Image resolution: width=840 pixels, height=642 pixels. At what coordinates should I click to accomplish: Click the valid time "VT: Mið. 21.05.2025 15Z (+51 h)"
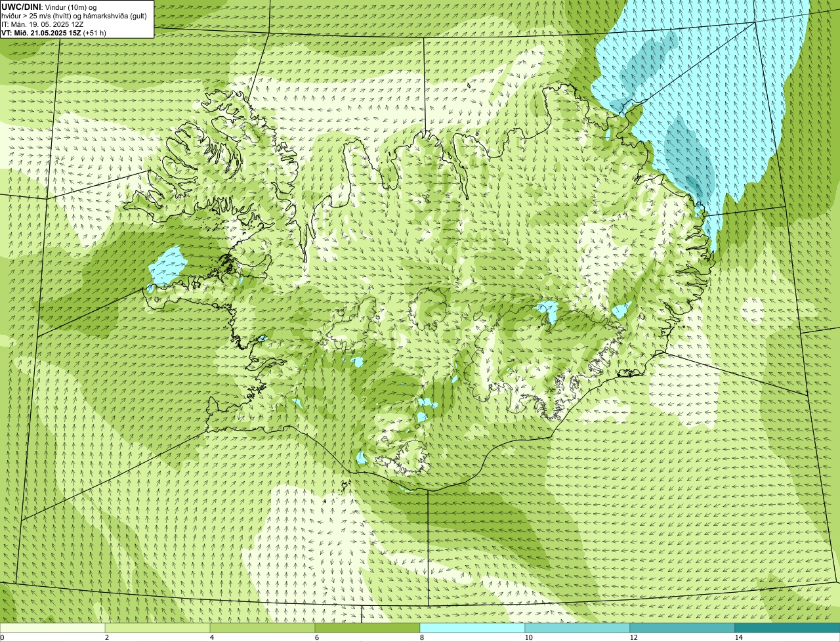point(54,32)
